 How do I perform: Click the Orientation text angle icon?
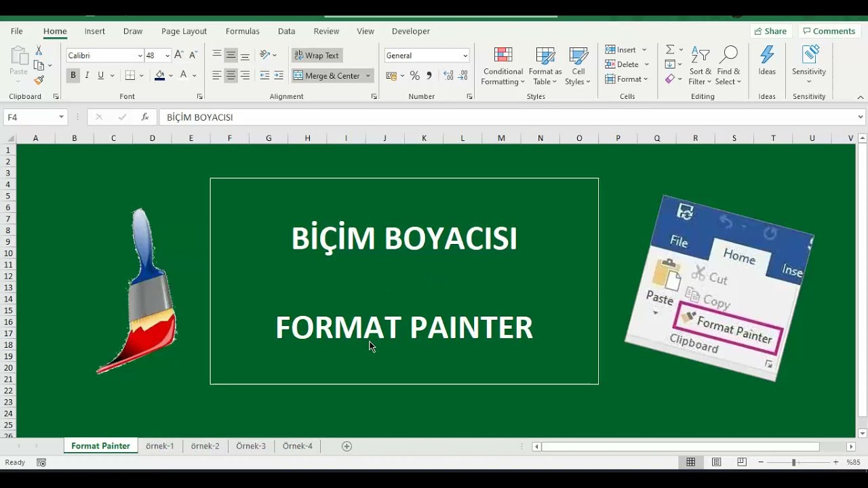tap(264, 56)
